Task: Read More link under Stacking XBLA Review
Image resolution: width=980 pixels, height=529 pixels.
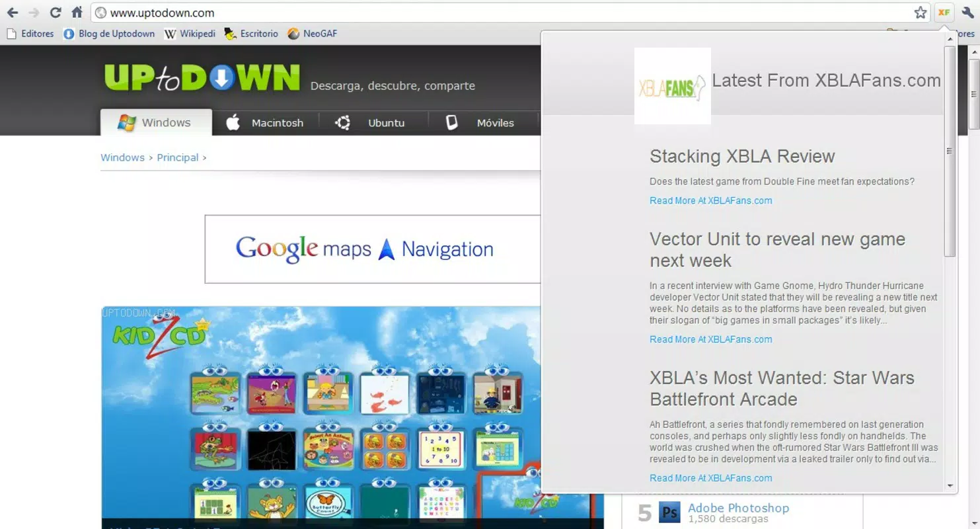Action: click(x=711, y=200)
